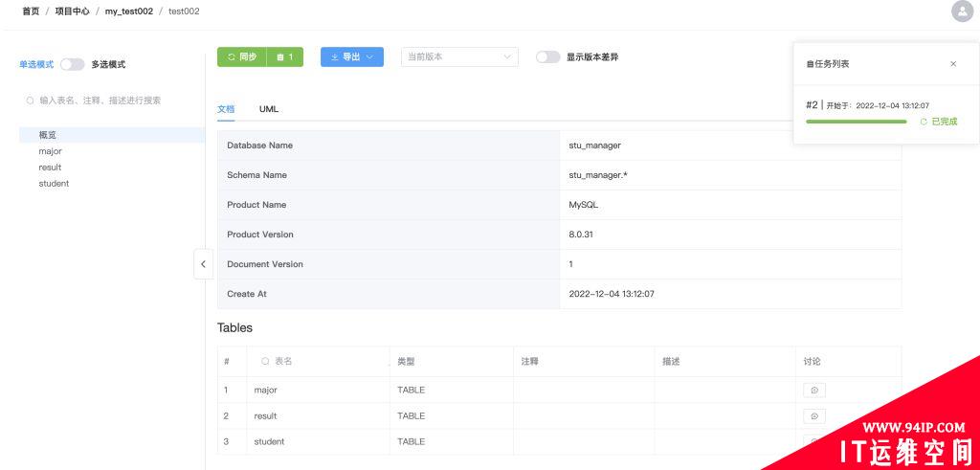Select result in the sidebar
This screenshot has height=470, width=980.
coord(50,168)
